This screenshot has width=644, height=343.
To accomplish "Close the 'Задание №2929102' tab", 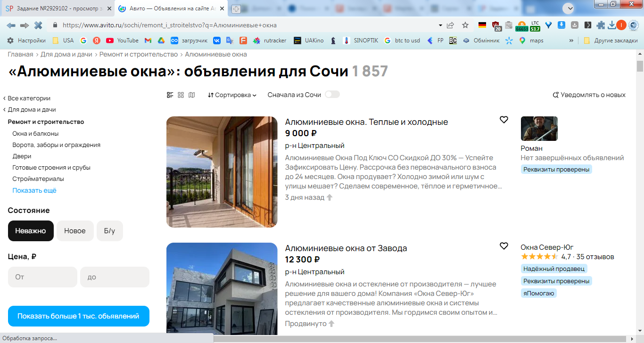I will tap(109, 8).
